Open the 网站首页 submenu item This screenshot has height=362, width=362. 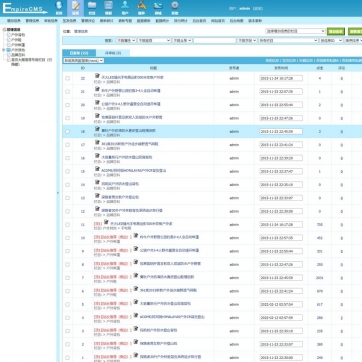(218, 21)
